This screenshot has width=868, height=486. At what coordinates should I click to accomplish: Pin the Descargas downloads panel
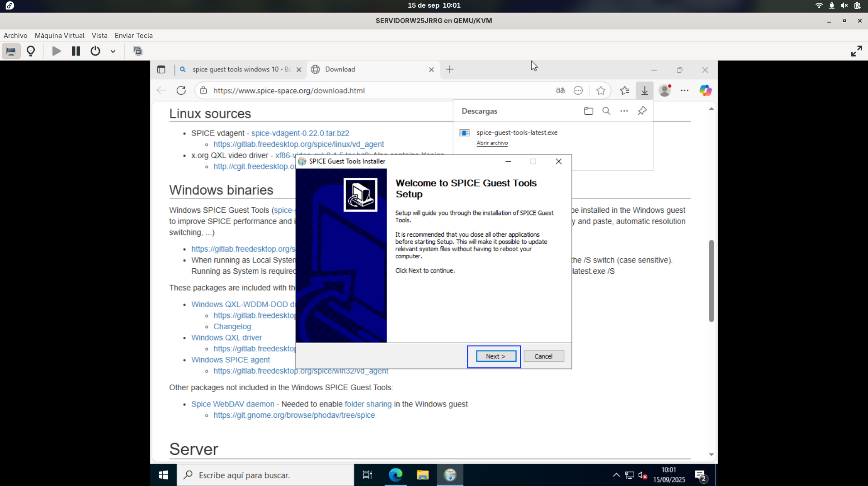click(x=642, y=111)
